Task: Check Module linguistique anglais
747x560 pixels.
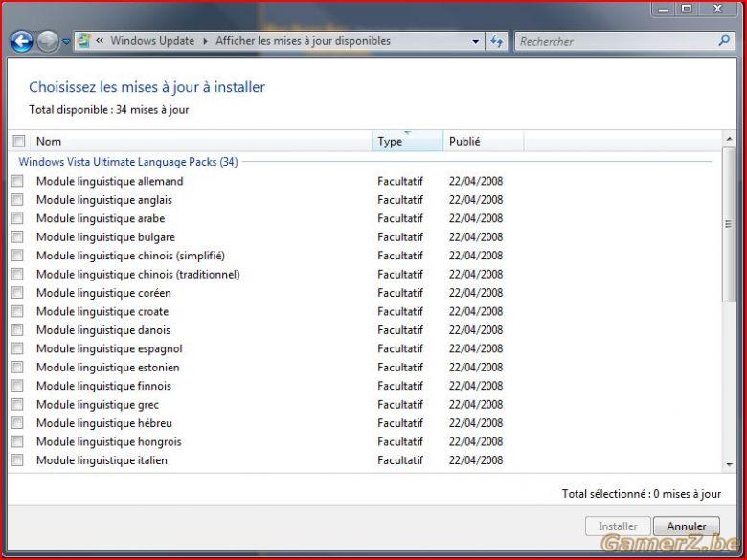Action: pos(17,199)
